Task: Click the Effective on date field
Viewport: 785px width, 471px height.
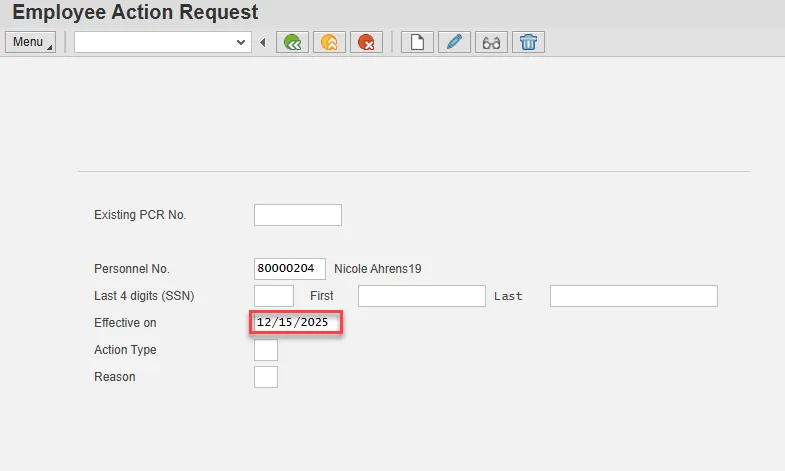Action: [x=296, y=322]
